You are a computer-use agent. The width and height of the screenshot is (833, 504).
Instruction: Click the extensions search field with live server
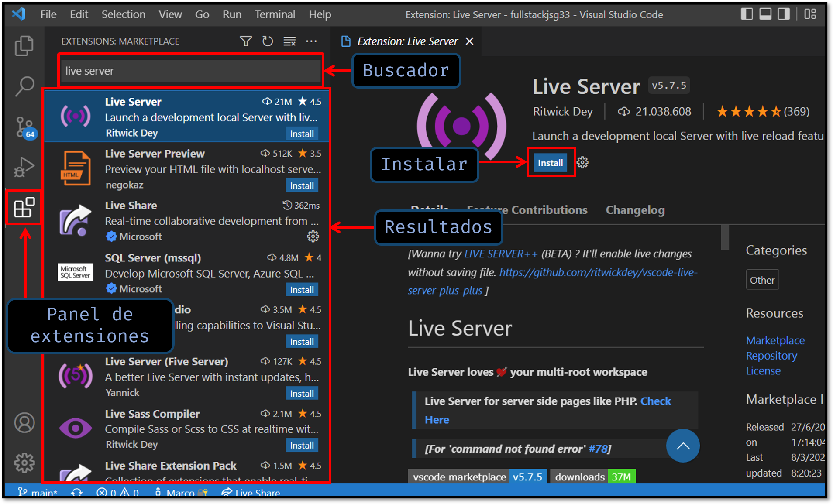click(x=191, y=71)
